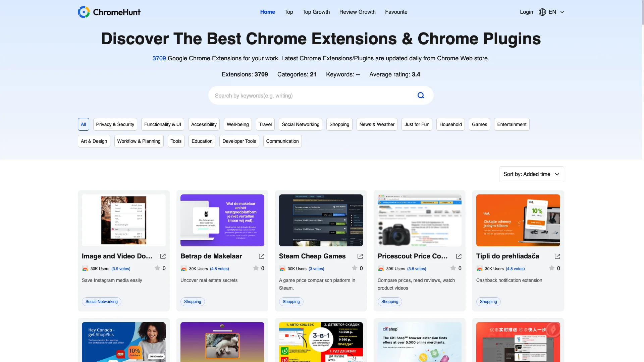Filter by Communication category
644x362 pixels.
coord(282,141)
